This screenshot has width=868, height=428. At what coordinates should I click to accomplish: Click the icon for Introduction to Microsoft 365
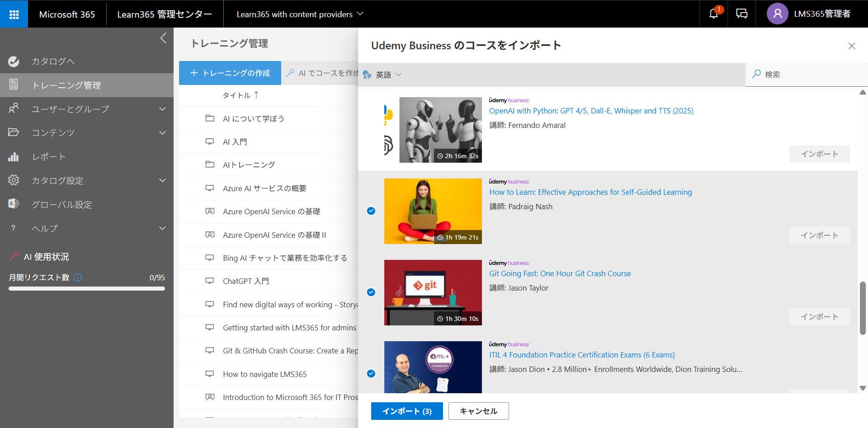pyautogui.click(x=210, y=397)
